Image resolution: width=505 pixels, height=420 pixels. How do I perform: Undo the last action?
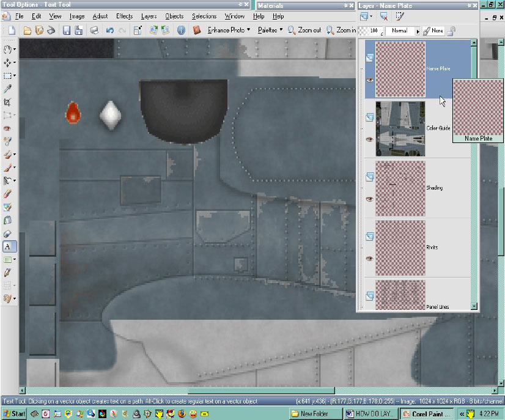click(109, 31)
